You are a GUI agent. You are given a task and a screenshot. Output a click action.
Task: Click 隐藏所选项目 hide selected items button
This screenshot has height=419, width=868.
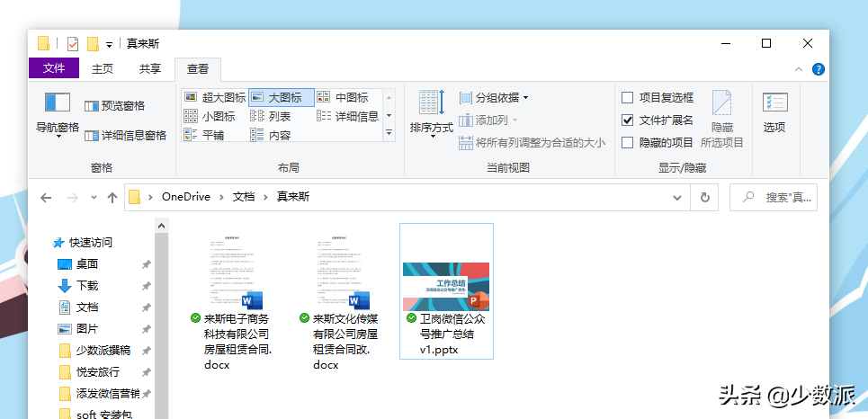pyautogui.click(x=722, y=119)
